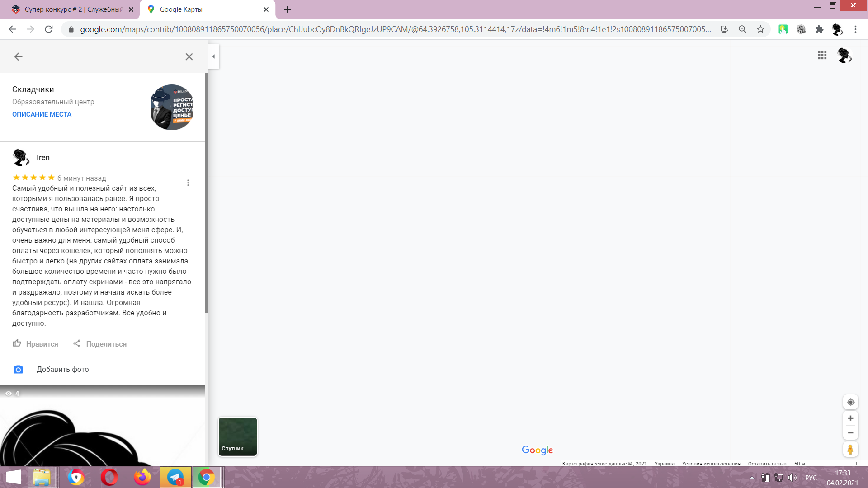Bookmark this page with the star icon

coord(761,29)
